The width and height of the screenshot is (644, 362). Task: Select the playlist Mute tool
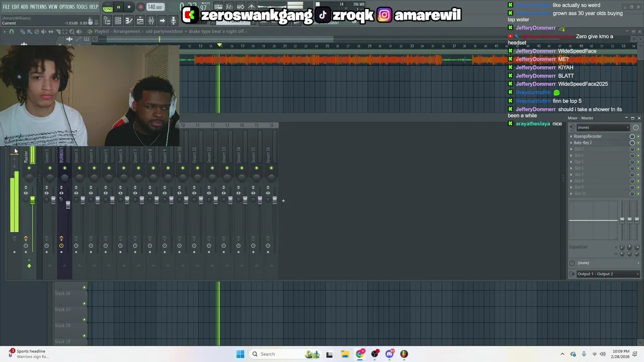pyautogui.click(x=44, y=32)
